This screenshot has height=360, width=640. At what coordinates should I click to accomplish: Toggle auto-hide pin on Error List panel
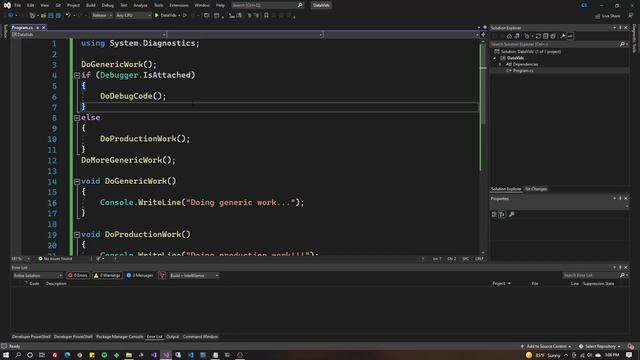coord(620,267)
